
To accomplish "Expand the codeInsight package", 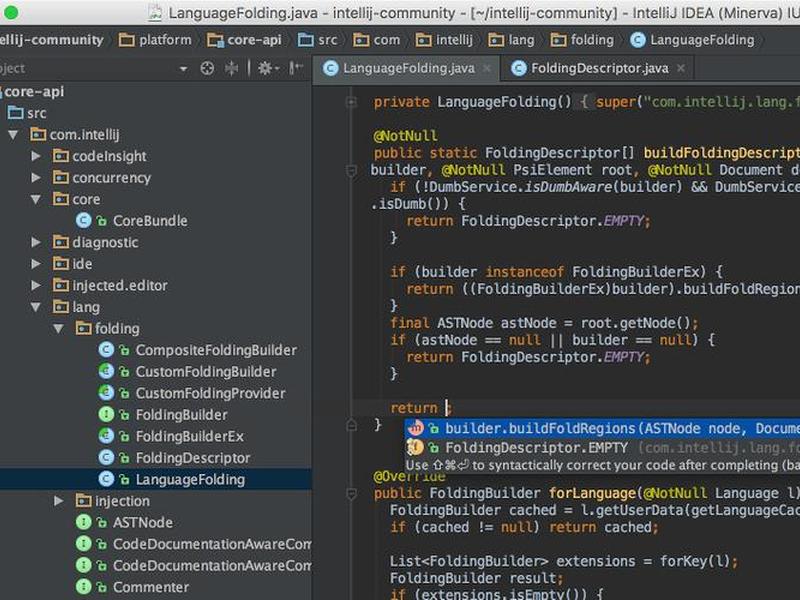I will [36, 156].
